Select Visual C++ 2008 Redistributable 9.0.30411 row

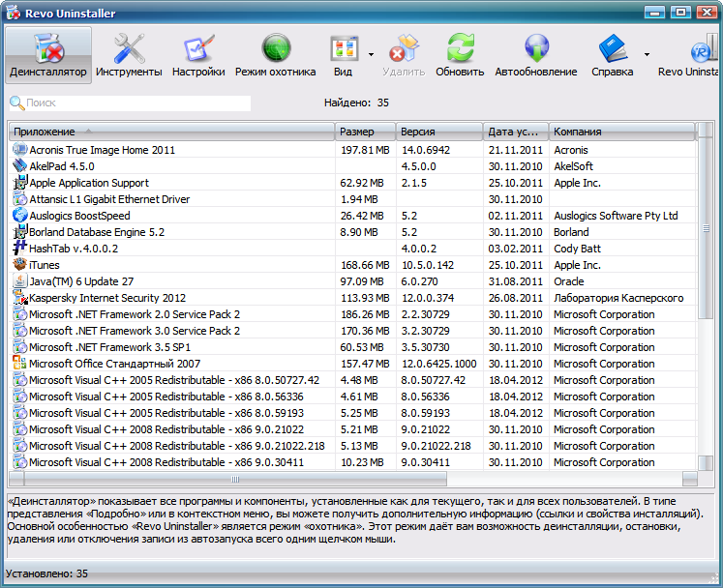pyautogui.click(x=352, y=462)
